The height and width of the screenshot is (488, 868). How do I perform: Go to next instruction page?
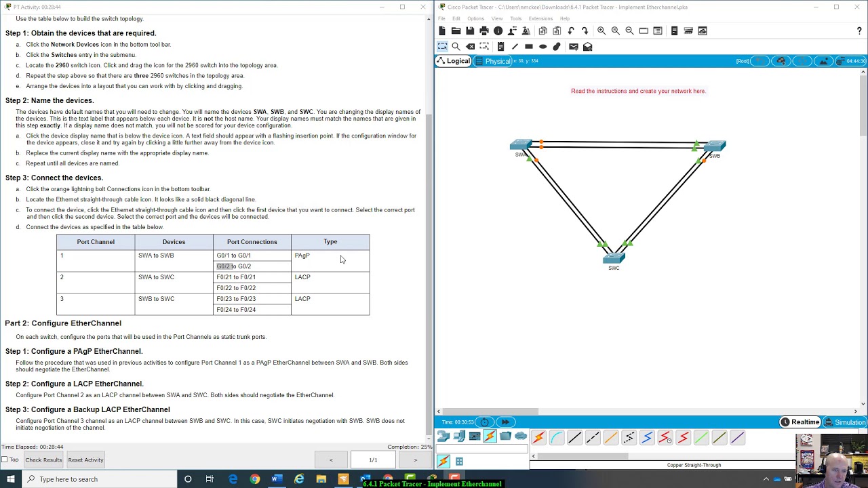(416, 460)
